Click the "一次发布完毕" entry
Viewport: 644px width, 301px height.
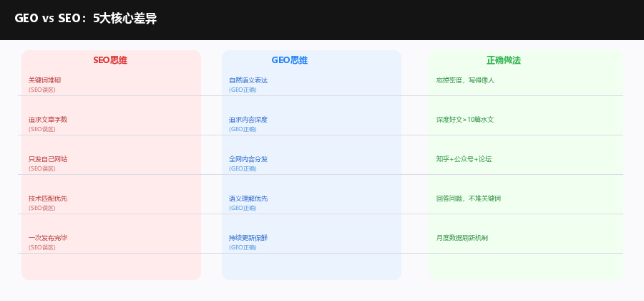(48, 238)
